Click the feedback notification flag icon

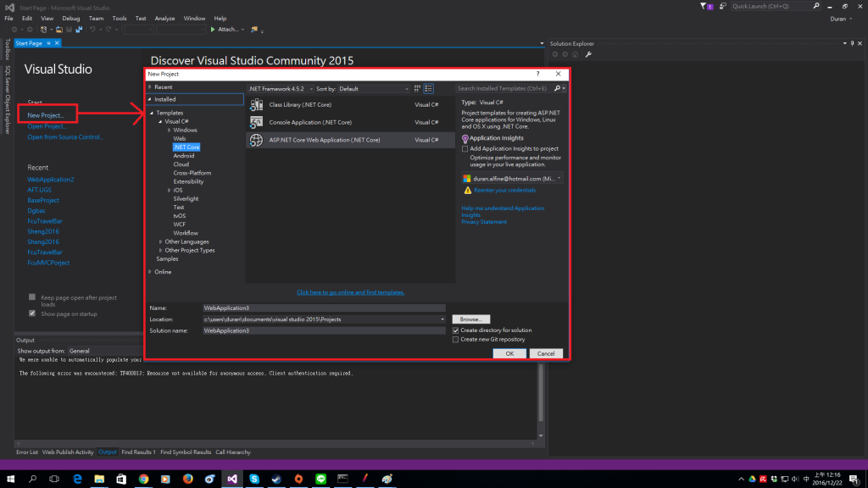click(706, 6)
